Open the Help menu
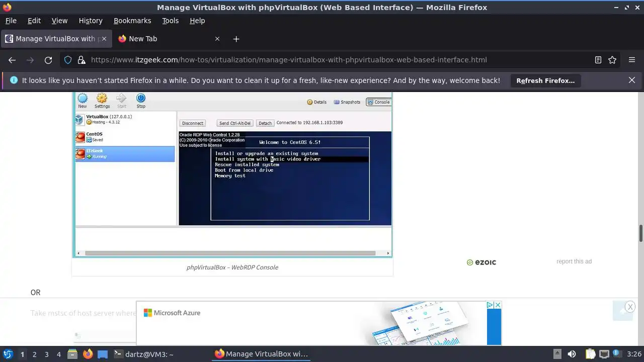 197,21
